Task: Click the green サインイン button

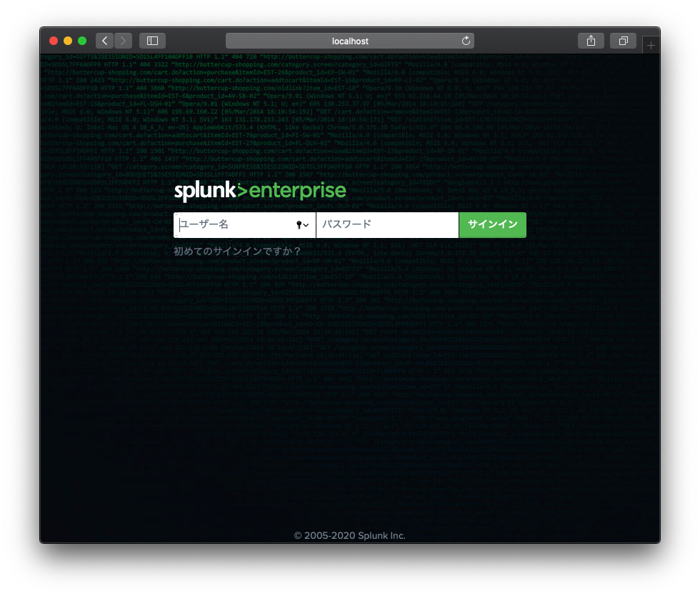Action: pos(492,224)
